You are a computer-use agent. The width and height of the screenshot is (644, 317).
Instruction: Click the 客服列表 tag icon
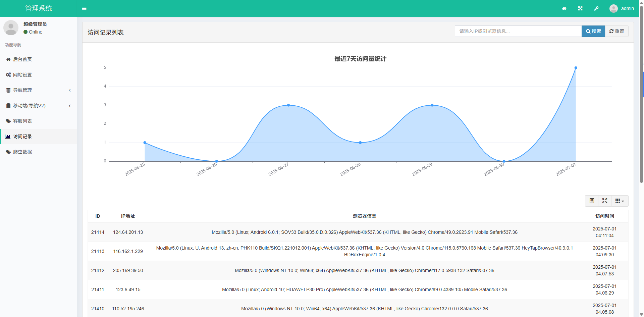coord(8,121)
